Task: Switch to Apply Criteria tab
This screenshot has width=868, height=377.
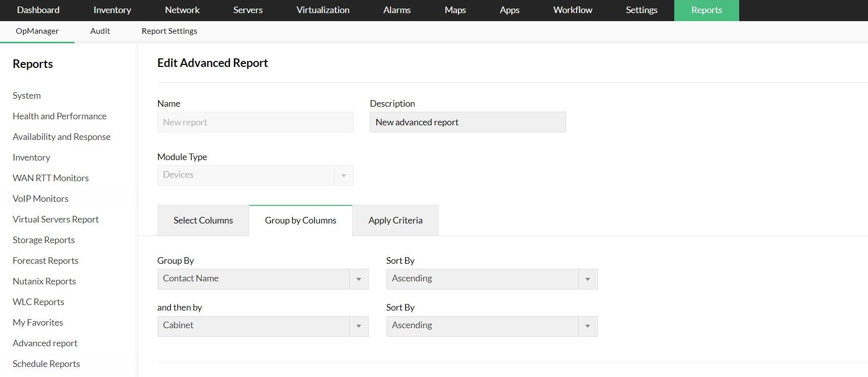Action: pos(396,220)
